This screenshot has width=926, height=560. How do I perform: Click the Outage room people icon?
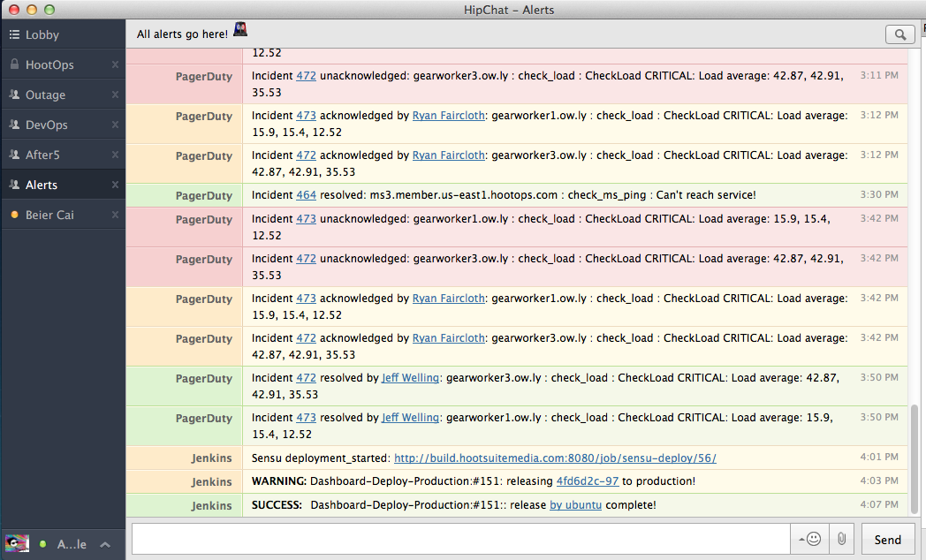pyautogui.click(x=14, y=95)
